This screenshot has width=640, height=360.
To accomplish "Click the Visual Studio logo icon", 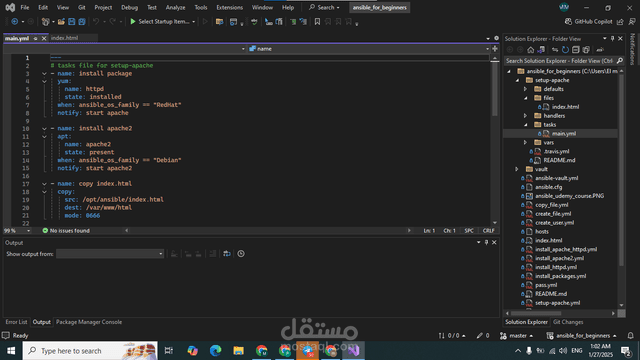I will click(10, 7).
